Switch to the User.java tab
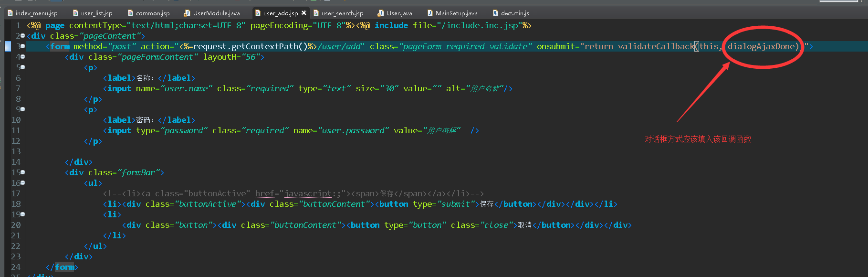Image resolution: width=868 pixels, height=277 pixels. pyautogui.click(x=399, y=13)
